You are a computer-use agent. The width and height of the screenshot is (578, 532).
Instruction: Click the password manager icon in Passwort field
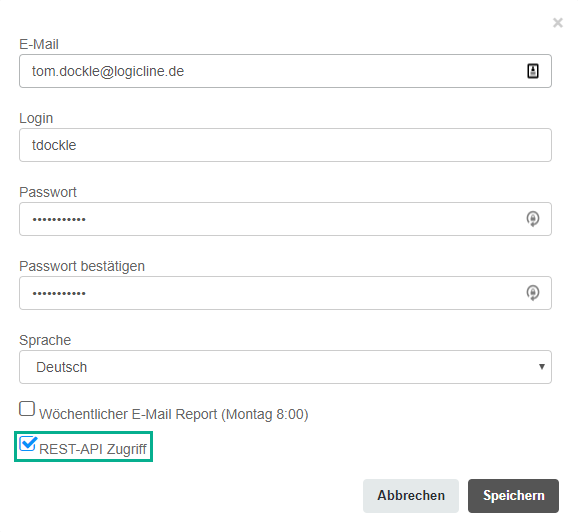point(533,219)
